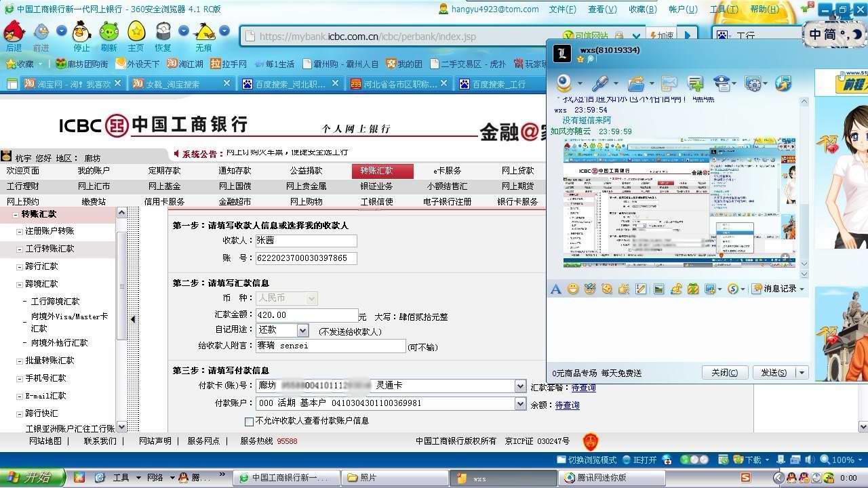Viewport: 868px width, 488px height.
Task: Click the QQ penguin system tray icon
Action: coord(791,478)
